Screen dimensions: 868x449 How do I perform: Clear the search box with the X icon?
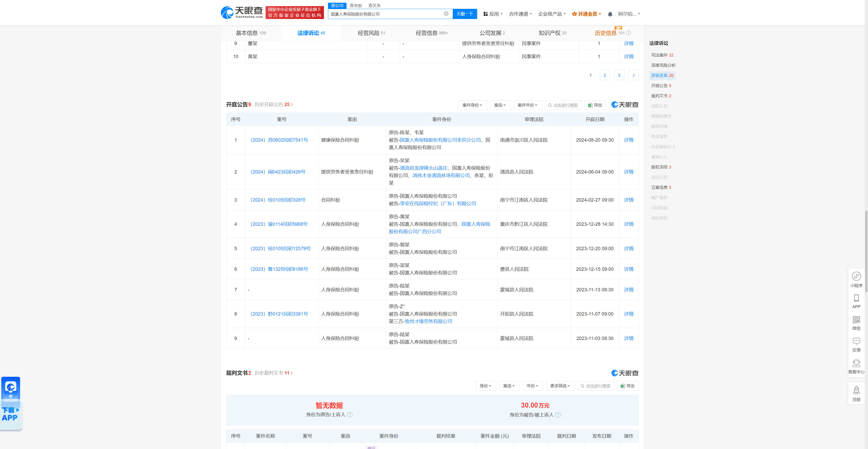[446, 14]
